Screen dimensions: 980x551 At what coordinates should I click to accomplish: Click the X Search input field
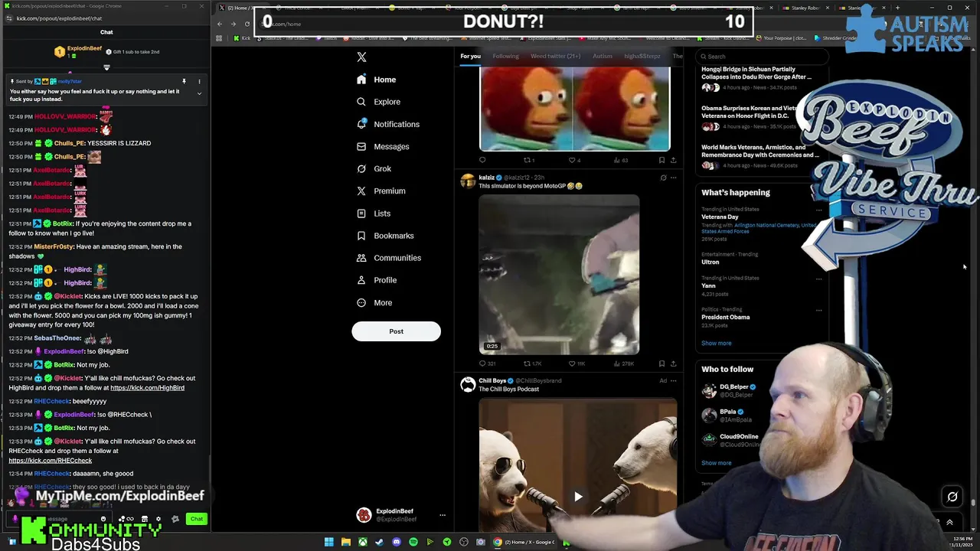click(x=762, y=56)
